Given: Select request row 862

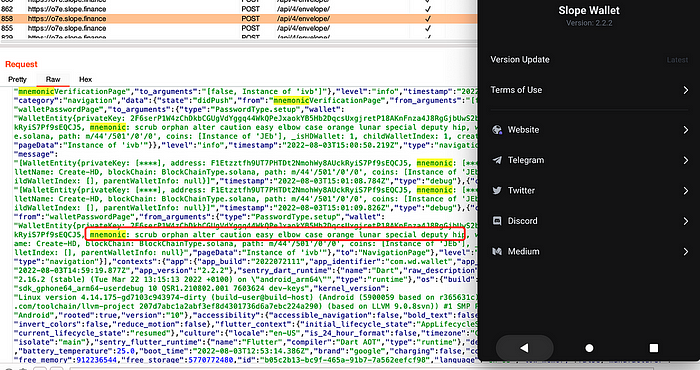Looking at the screenshot, I should [238, 9].
